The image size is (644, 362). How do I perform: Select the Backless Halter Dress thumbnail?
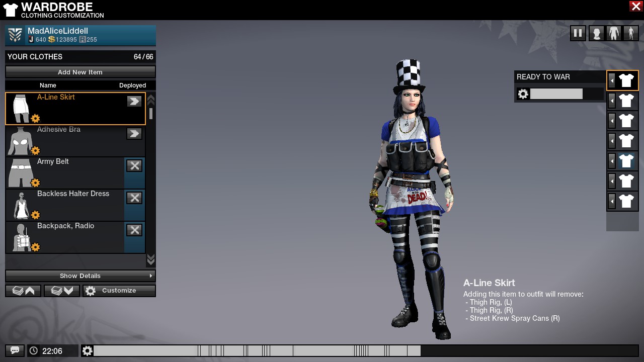21,205
